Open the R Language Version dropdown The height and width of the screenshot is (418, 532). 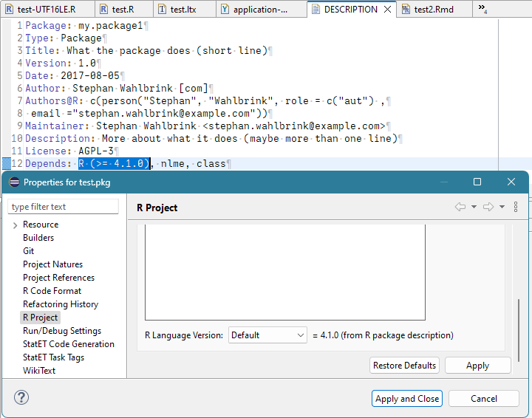point(267,335)
